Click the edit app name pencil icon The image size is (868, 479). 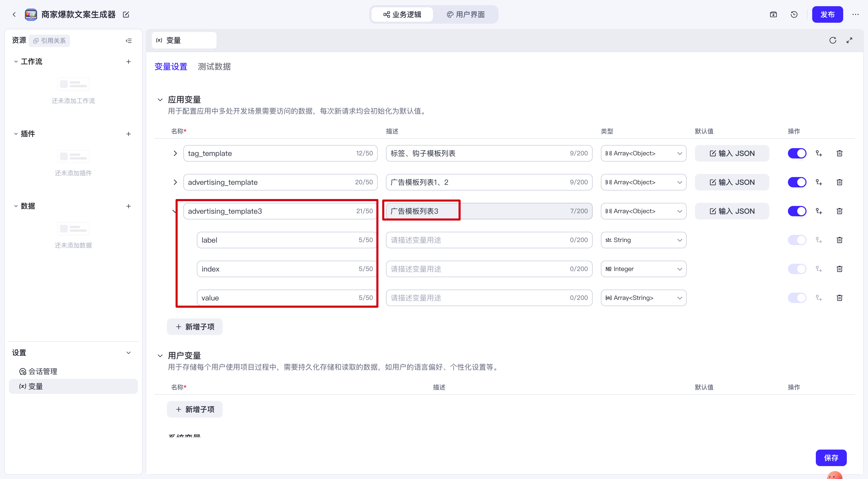point(126,14)
